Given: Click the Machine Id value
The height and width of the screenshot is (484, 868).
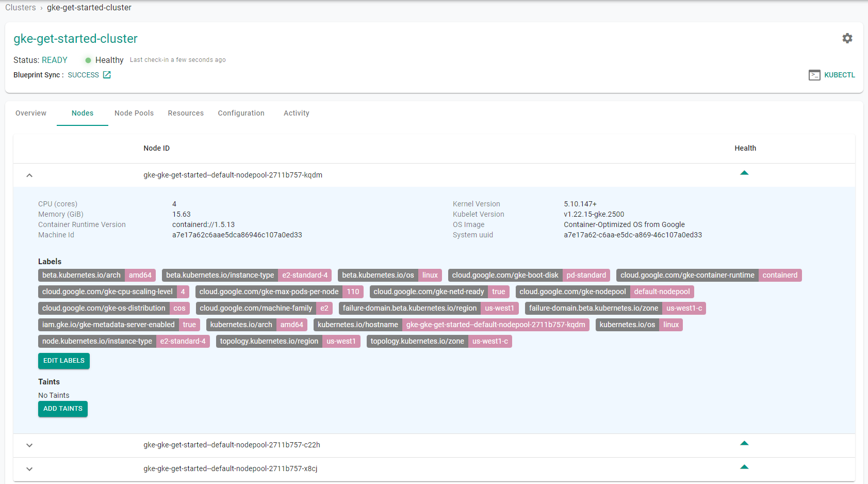Looking at the screenshot, I should pos(237,235).
